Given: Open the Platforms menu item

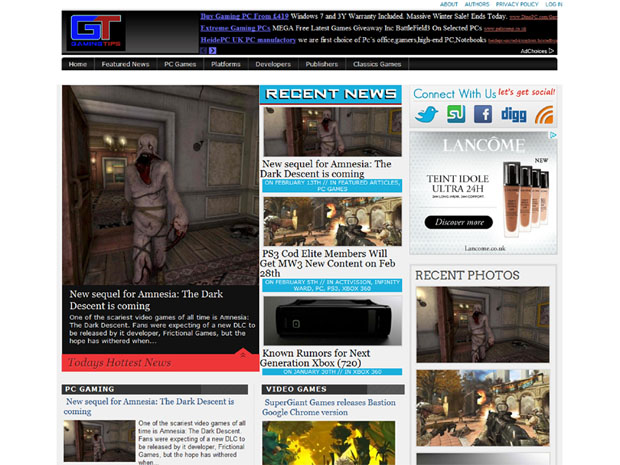Looking at the screenshot, I should [225, 64].
